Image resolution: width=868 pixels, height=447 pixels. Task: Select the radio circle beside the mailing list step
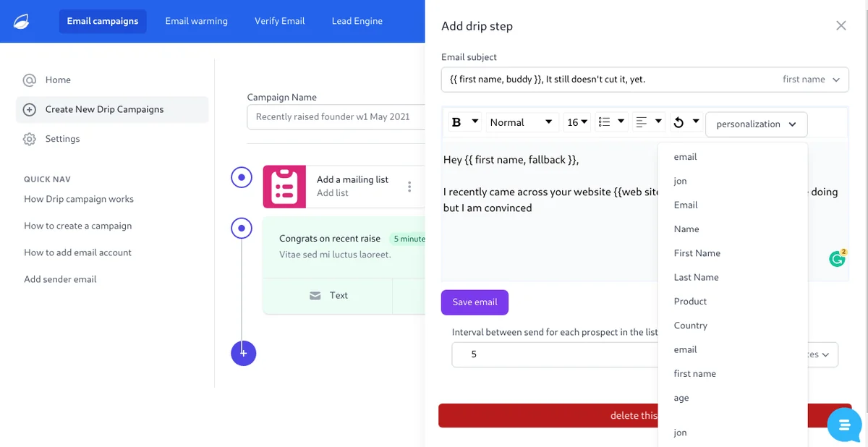(x=241, y=177)
